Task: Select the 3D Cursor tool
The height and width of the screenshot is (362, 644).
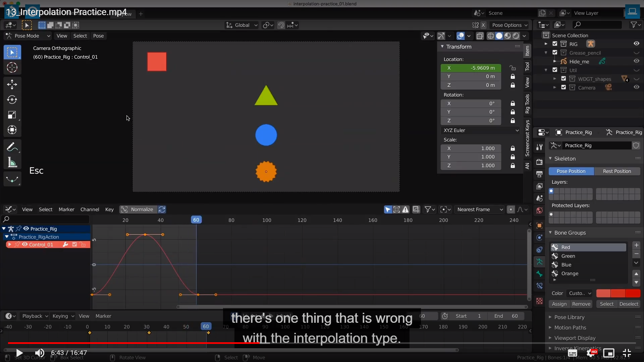Action: [12, 68]
